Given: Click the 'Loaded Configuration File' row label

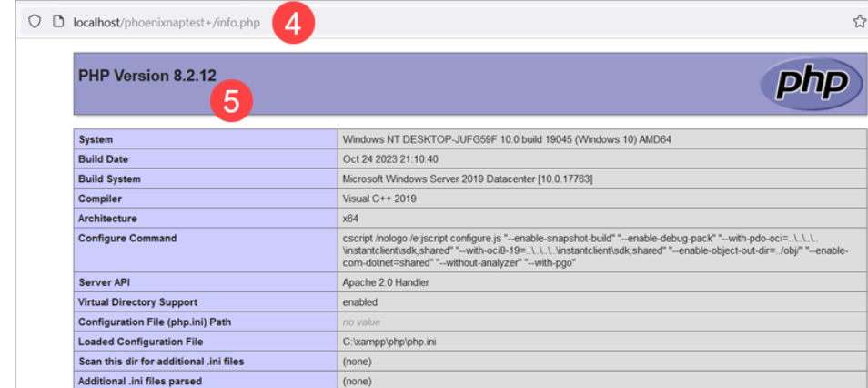Looking at the screenshot, I should click(x=141, y=342).
